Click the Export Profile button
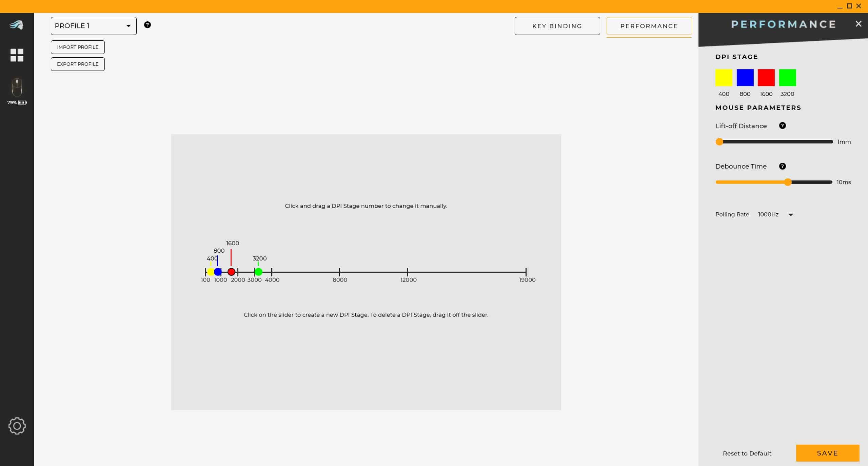Screen dimensions: 868x466 (78, 64)
